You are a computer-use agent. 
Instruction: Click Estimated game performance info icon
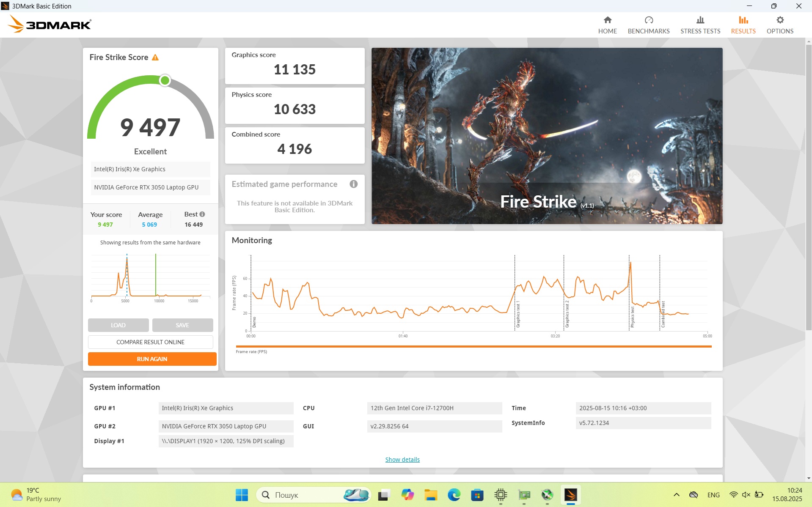tap(354, 184)
